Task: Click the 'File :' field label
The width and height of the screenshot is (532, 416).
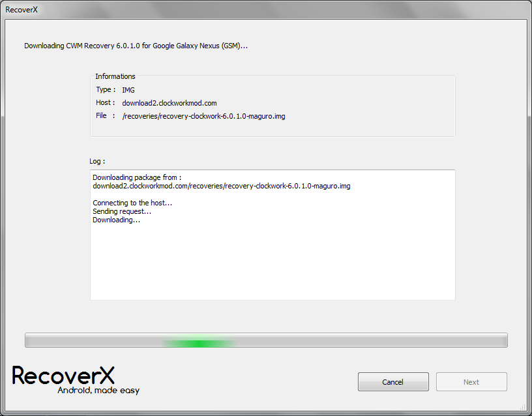Action: [x=105, y=116]
